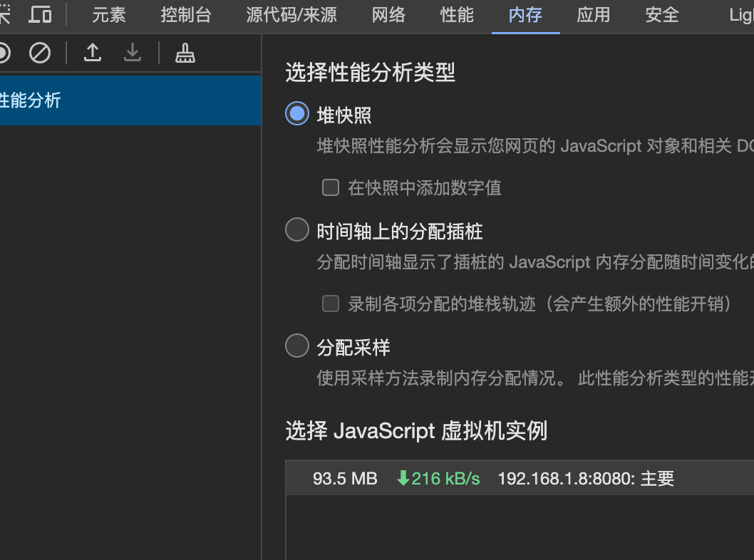Select the 分配采样 radio button
Image resolution: width=754 pixels, height=560 pixels.
point(297,346)
